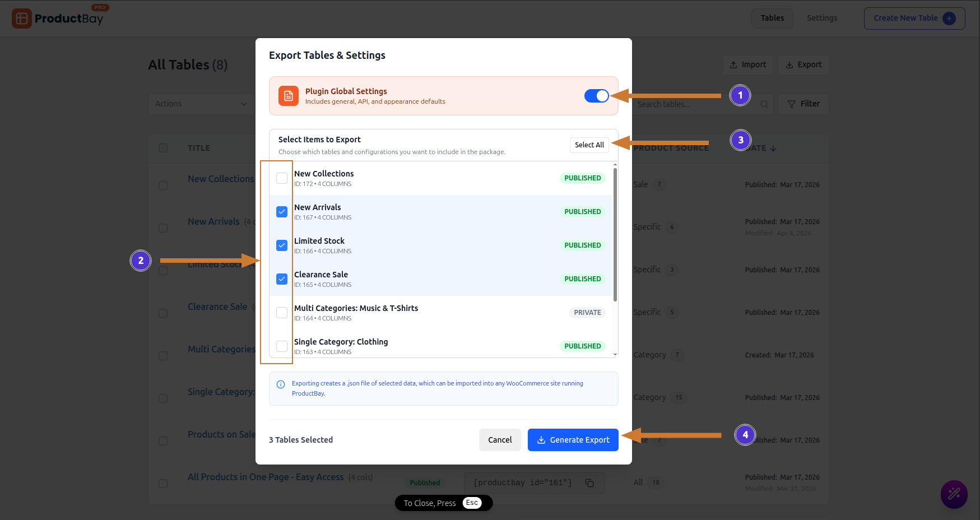Click the search magnifier icon
980x520 pixels.
click(764, 104)
